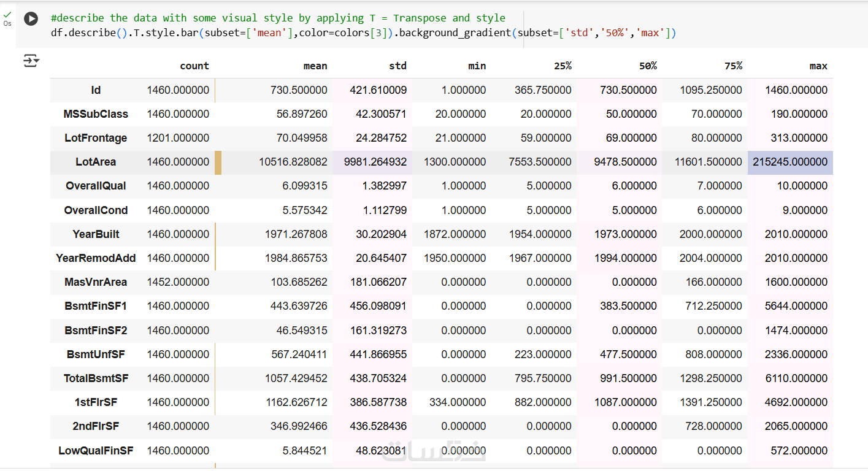The width and height of the screenshot is (868, 471).
Task: Click the Id row's 730.500000 mean value
Action: [x=299, y=90]
